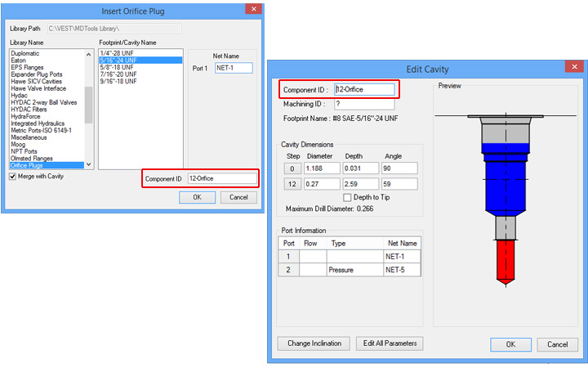Click the Type cell showing Pressure

pos(354,269)
